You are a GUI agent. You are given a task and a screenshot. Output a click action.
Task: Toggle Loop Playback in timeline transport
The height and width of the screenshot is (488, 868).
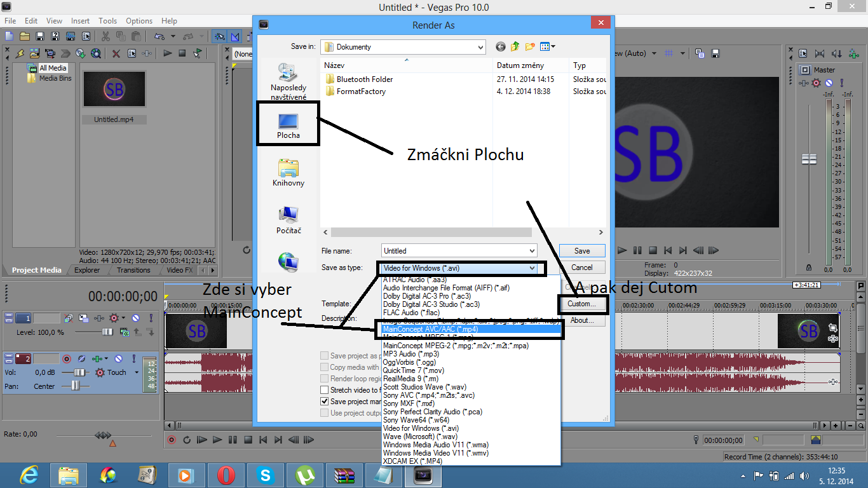coord(187,440)
